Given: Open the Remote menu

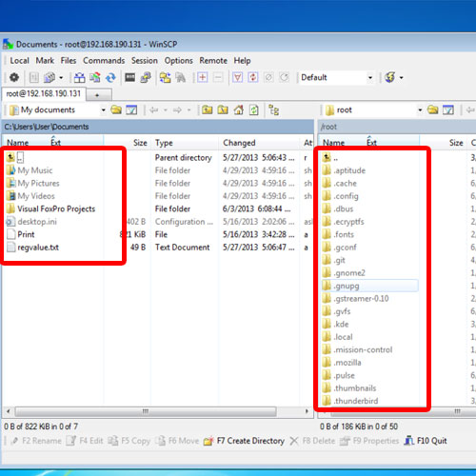Looking at the screenshot, I should pyautogui.click(x=213, y=61).
